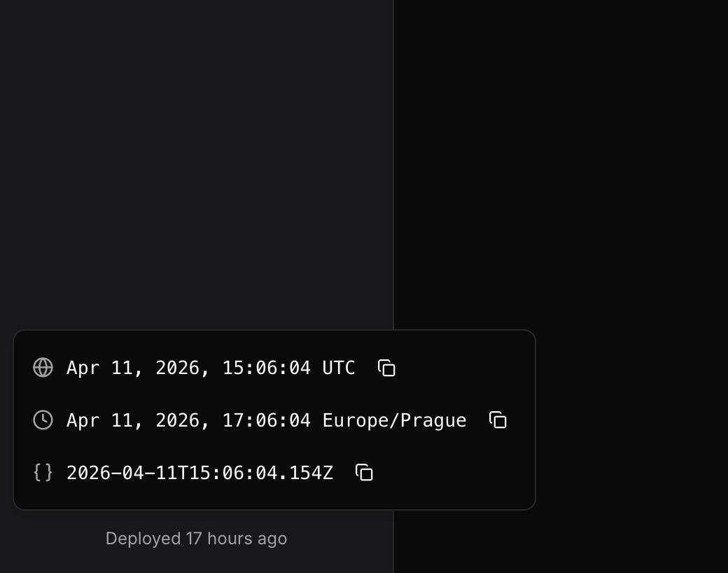Screen dimensions: 728x573
Task: Click the globe icon in the timestamp popup
Action: point(43,367)
